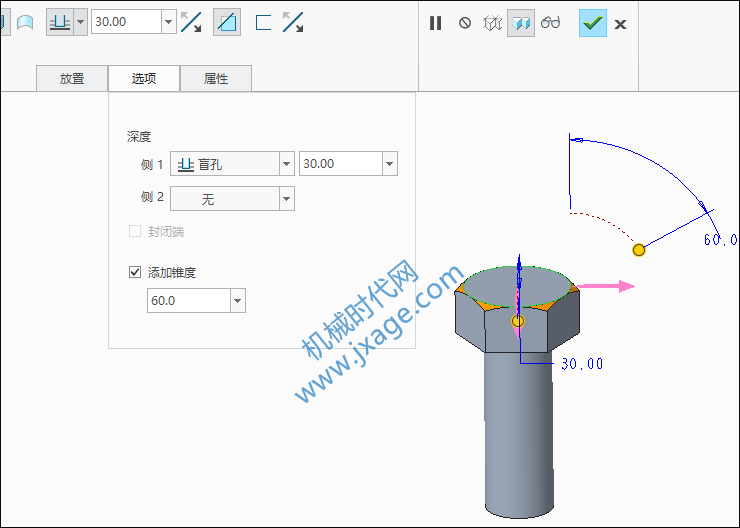The width and height of the screenshot is (740, 528).
Task: Click the pink direction arrow on model
Action: click(x=606, y=286)
